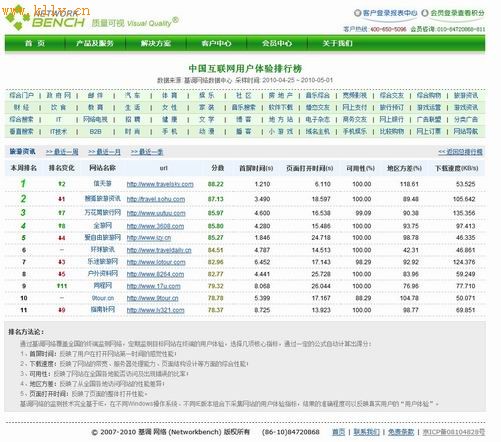Screen dimensions: 501x442
Task: Open http://www.lotour.com link
Action: tap(156, 262)
